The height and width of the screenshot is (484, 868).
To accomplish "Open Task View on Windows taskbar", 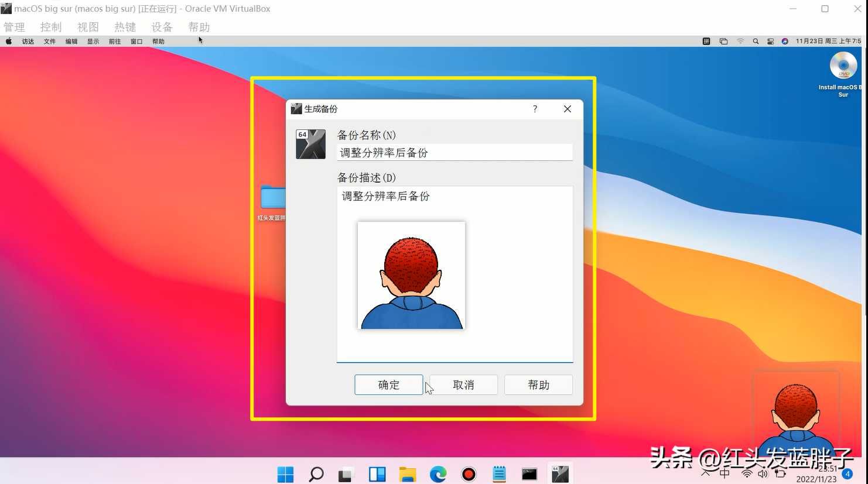I will (x=346, y=474).
